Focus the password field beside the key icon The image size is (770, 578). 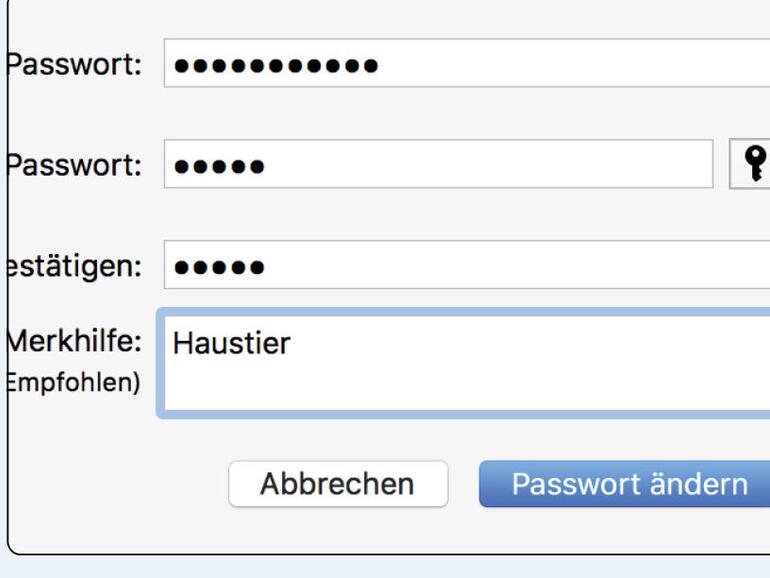[x=438, y=165]
